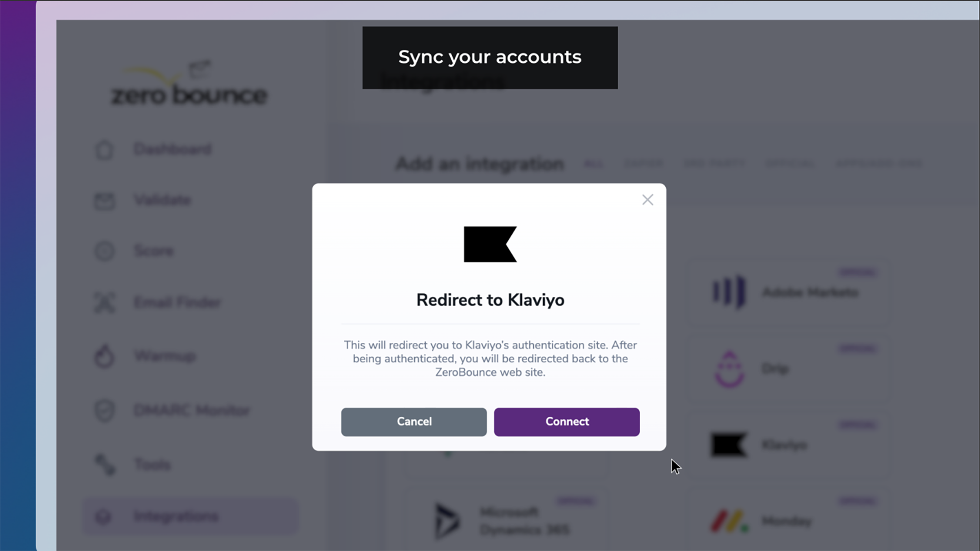
Task: Pick the Monday integration logo
Action: [729, 521]
